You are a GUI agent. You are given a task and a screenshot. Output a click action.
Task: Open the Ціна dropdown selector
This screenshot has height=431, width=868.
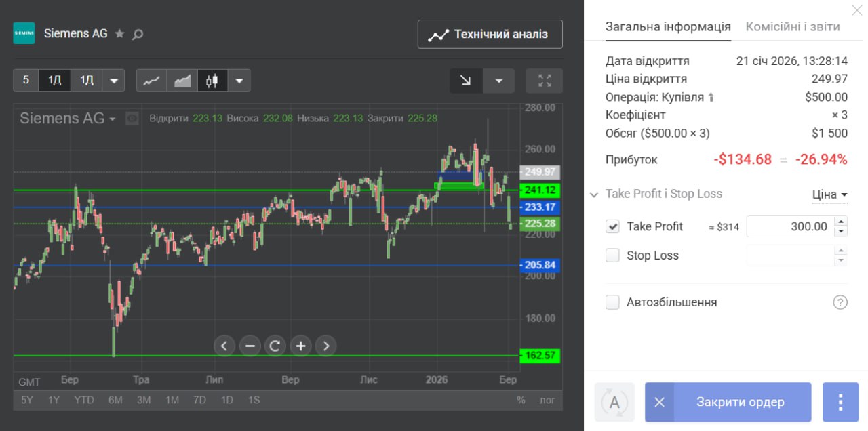click(829, 194)
